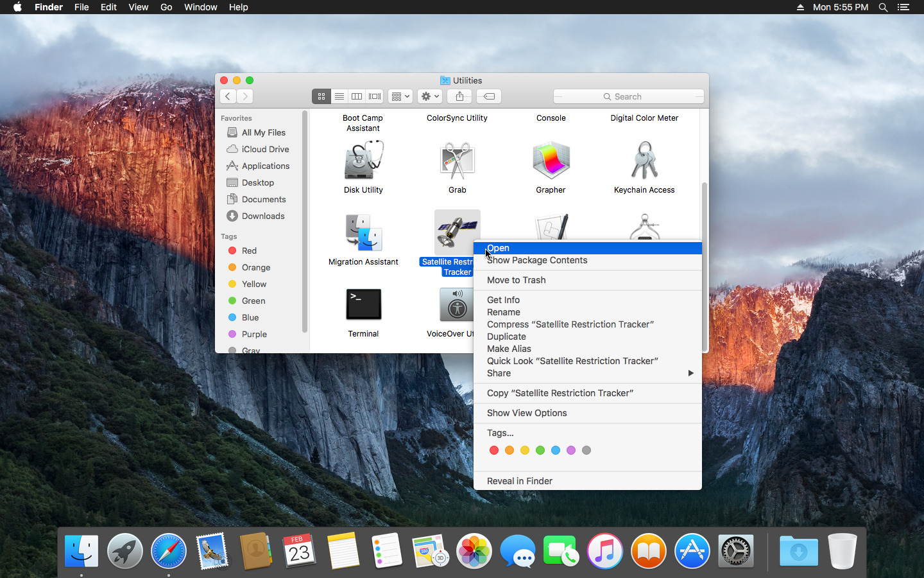Open Applications in the sidebar
The image size is (924, 578).
coord(265,166)
